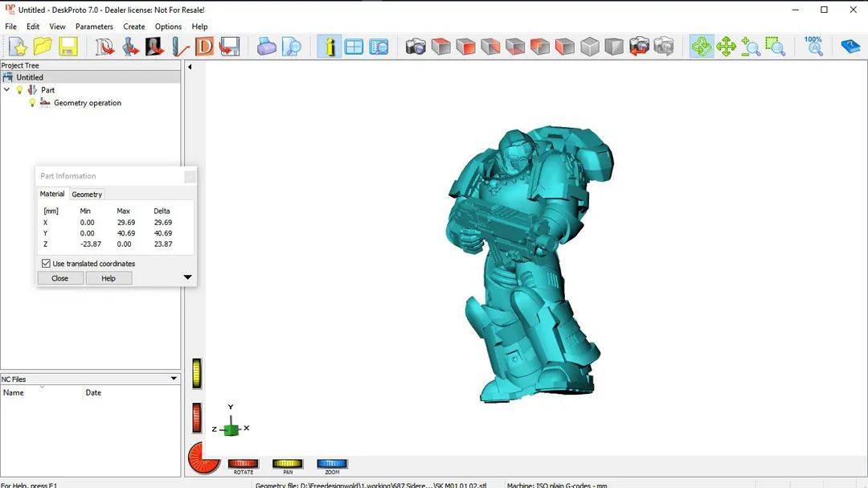Save the project with the yellow floppy icon
868x488 pixels.
(x=68, y=47)
